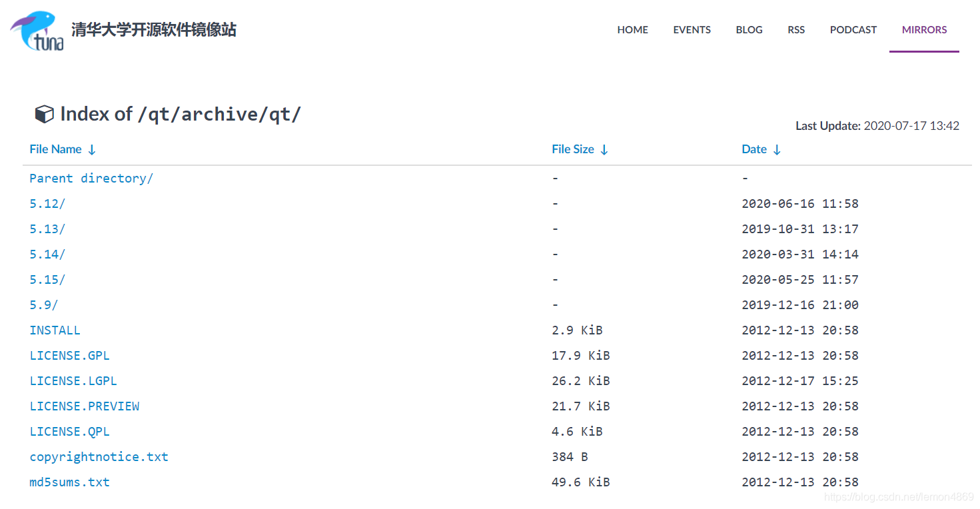Click file size 49.6 KiB
This screenshot has height=509, width=980.
[581, 482]
